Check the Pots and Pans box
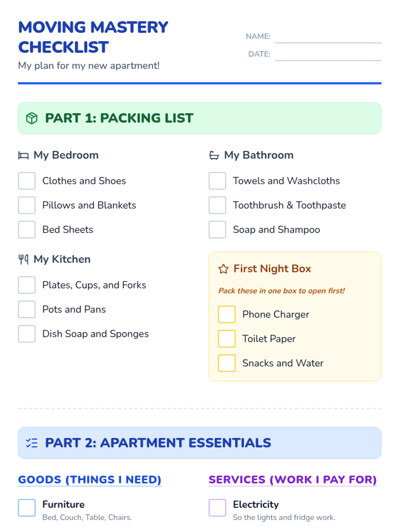The image size is (399, 532). pyautogui.click(x=27, y=309)
